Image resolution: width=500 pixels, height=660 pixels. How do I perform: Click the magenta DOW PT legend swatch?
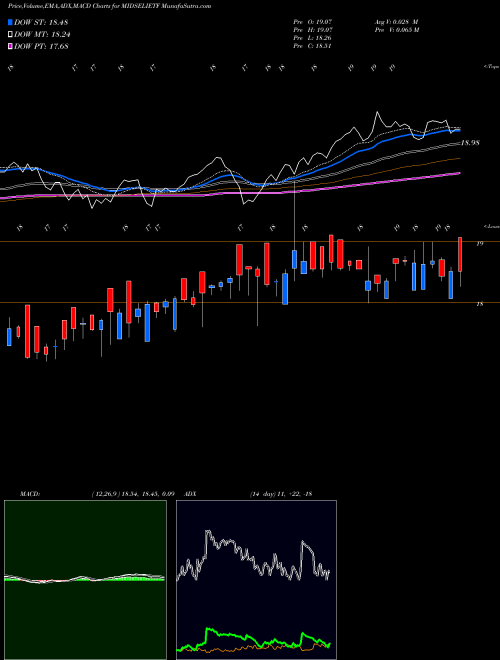pos(10,46)
